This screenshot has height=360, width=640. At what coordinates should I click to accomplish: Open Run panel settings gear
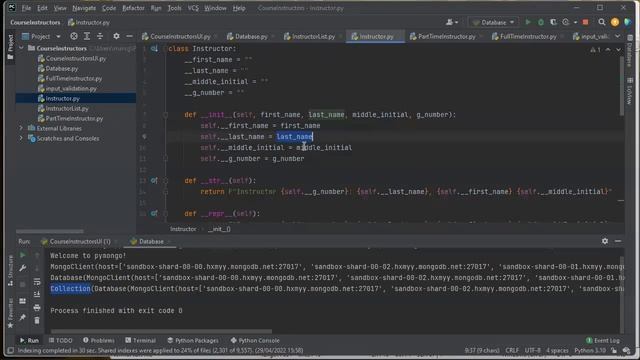tap(605, 241)
